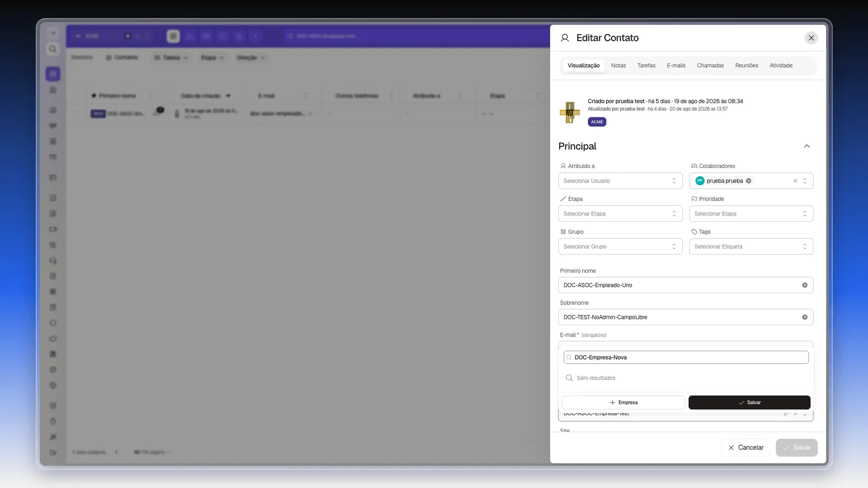Open the Atribuído a user dropdown

620,181
